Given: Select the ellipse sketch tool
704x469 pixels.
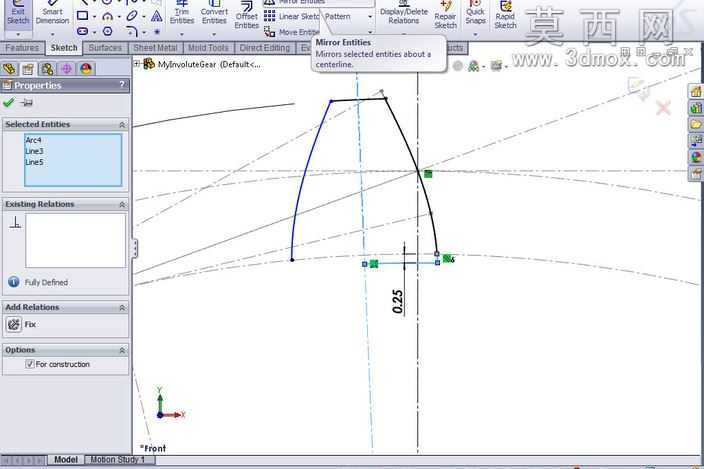Looking at the screenshot, I should pyautogui.click(x=132, y=16).
